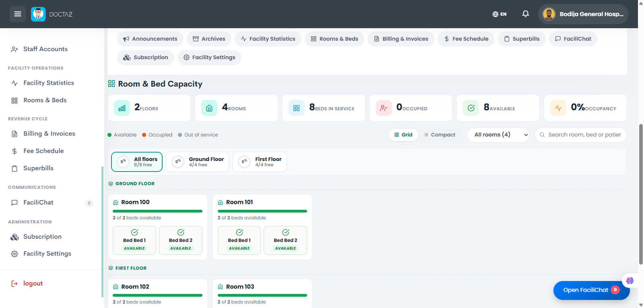
Task: Filter by First Floor
Action: [x=260, y=162]
